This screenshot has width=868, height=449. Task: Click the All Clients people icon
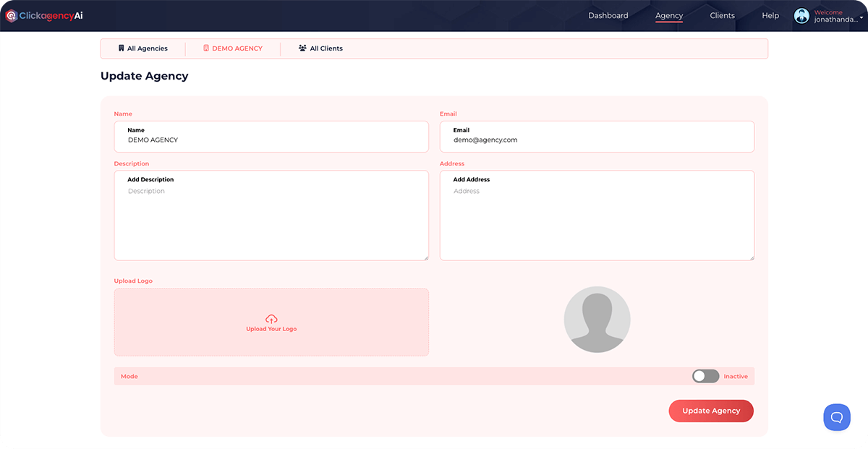pos(302,48)
